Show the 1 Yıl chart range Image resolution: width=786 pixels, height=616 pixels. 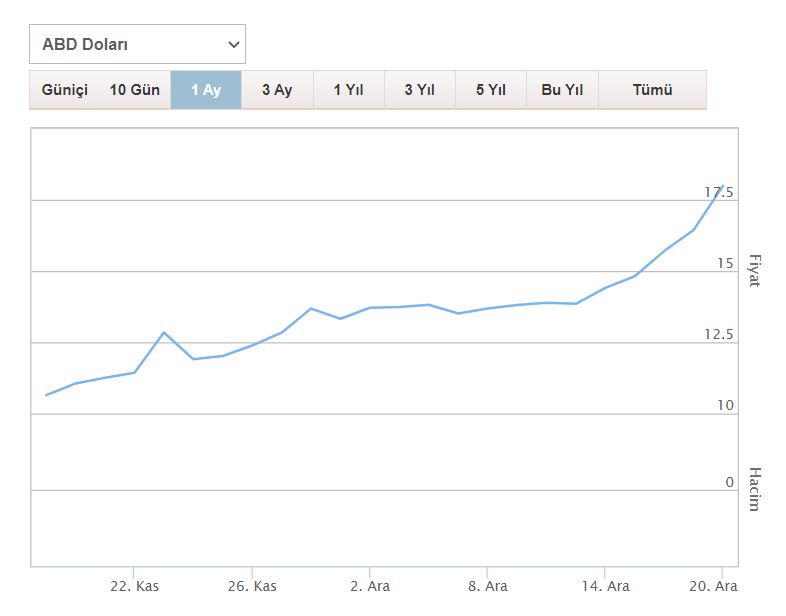[x=348, y=90]
